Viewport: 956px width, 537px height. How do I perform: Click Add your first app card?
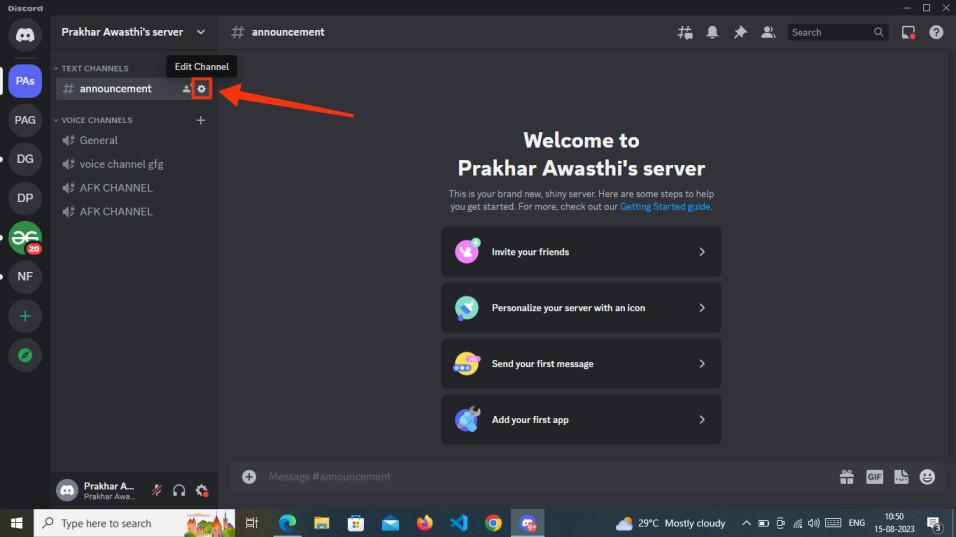[x=581, y=420]
